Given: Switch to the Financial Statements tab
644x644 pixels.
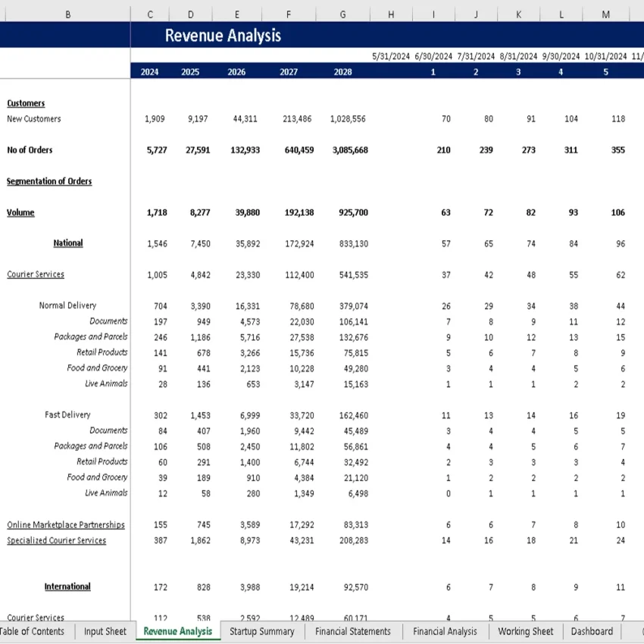Looking at the screenshot, I should (352, 631).
